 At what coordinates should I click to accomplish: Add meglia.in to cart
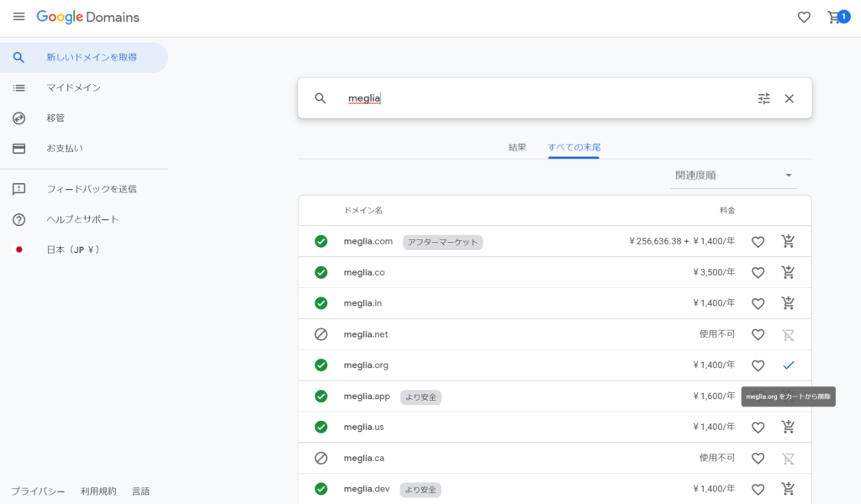[788, 302]
